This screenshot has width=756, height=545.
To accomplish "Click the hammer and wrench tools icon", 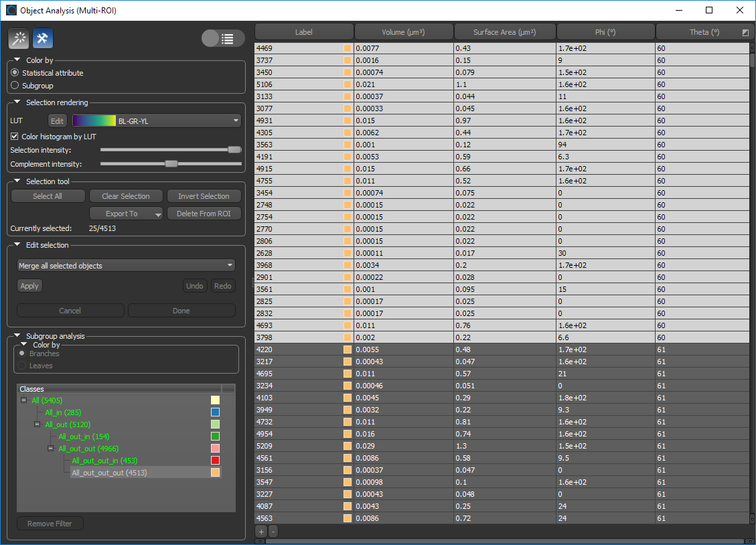I will pyautogui.click(x=43, y=39).
